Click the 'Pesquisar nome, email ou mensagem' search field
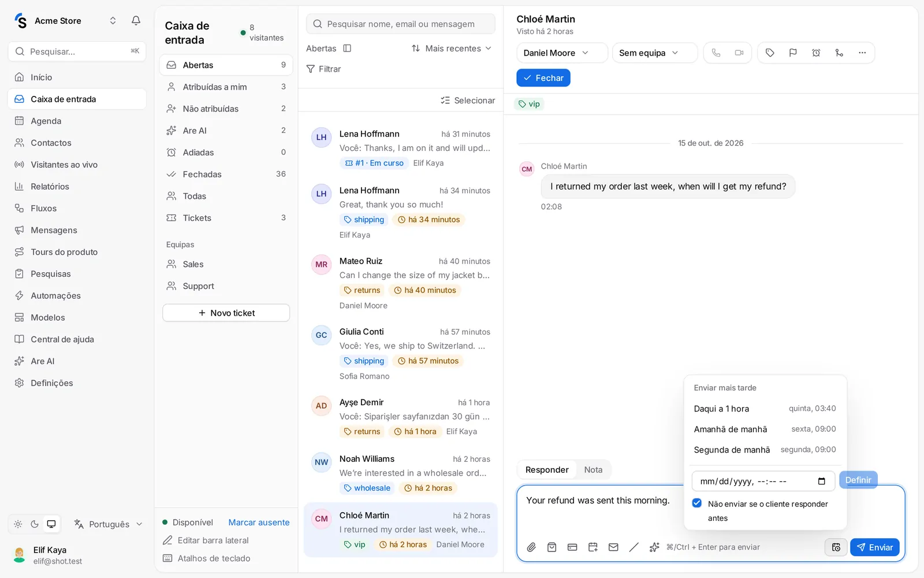Image resolution: width=924 pixels, height=578 pixels. [x=401, y=24]
